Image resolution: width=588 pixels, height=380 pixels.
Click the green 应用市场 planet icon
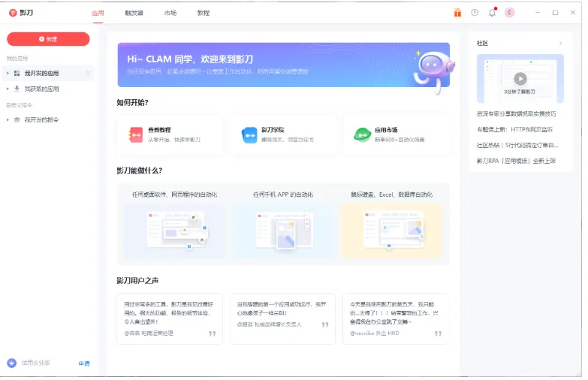[362, 135]
